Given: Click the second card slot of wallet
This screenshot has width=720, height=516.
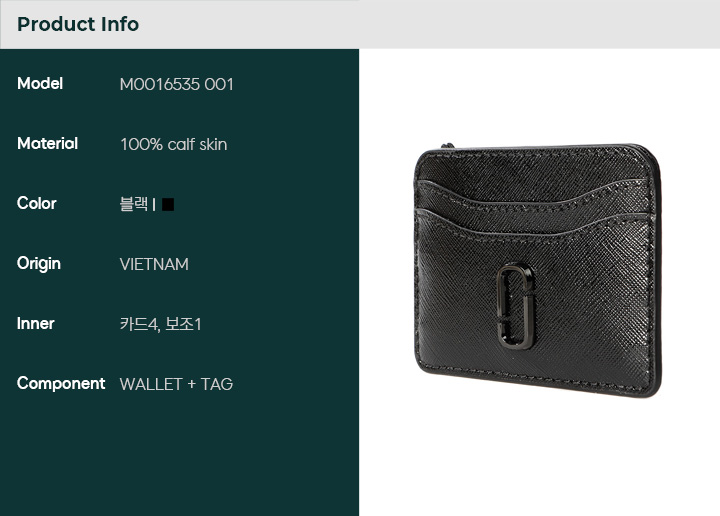Looking at the screenshot, I should 535,222.
